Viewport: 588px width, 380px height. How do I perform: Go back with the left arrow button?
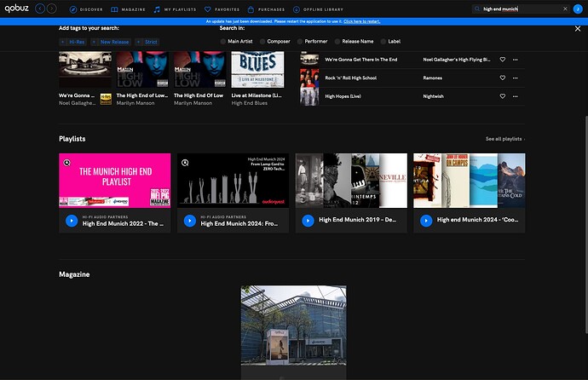(x=40, y=9)
